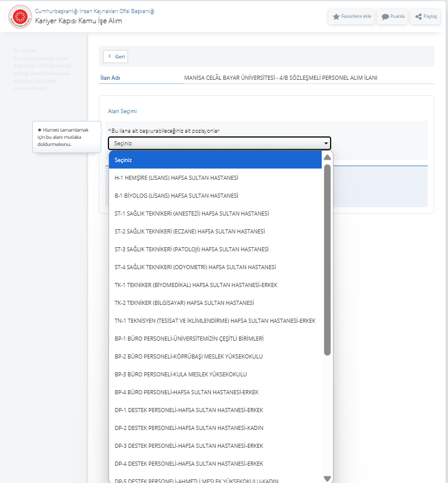Choose ST-3 SAĞLIK TEKNİKERİ (PATOLOJİ) option
This screenshot has height=483, width=448.
(215, 249)
